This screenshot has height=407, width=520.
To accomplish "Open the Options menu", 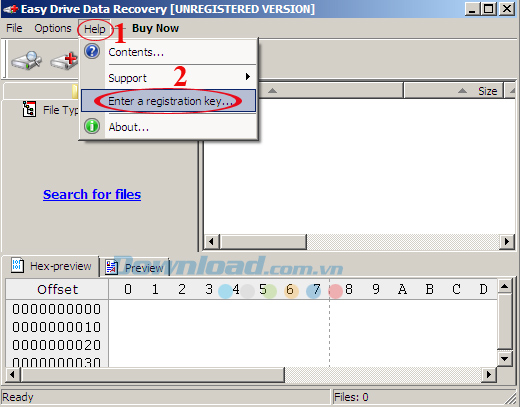I will [x=53, y=28].
